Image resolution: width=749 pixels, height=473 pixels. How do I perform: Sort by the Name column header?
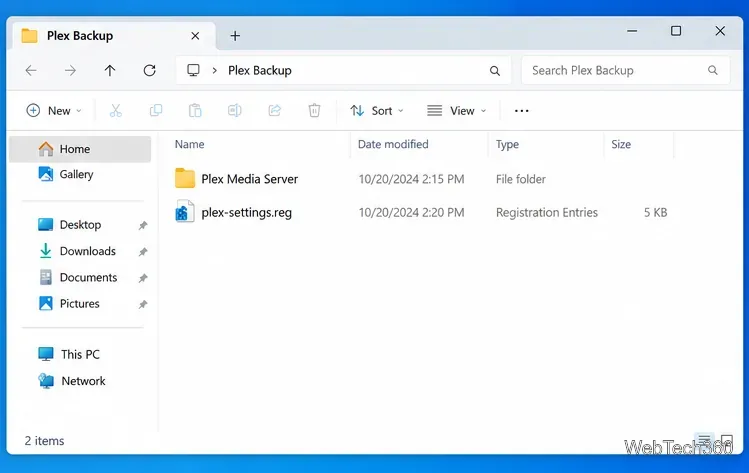[190, 144]
